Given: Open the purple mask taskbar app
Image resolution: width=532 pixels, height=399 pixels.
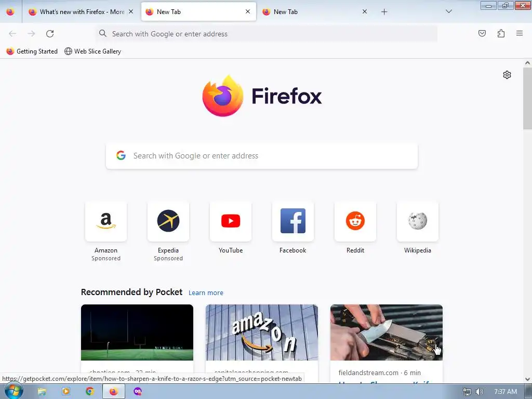Looking at the screenshot, I should click(138, 392).
